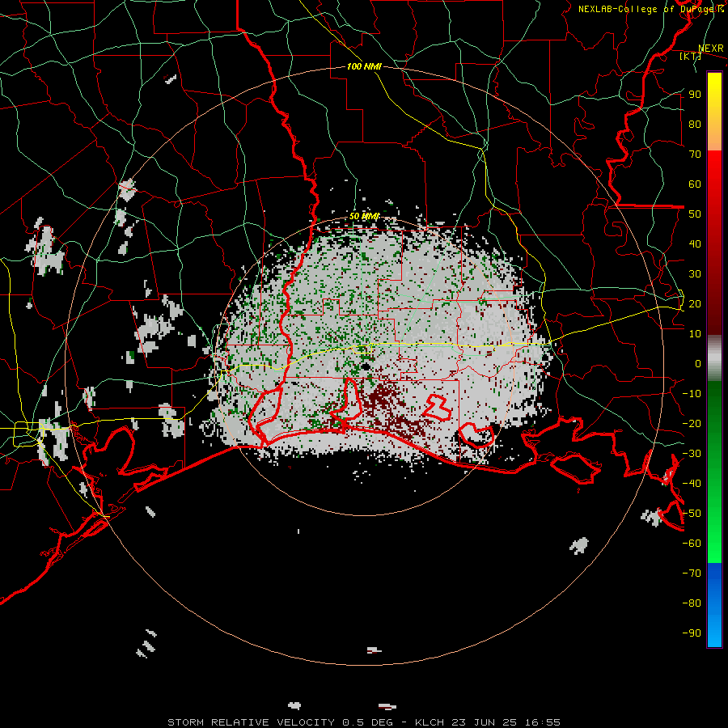The image size is (728, 728).
Task: Click the -30 value on velocity scale
Action: [692, 454]
